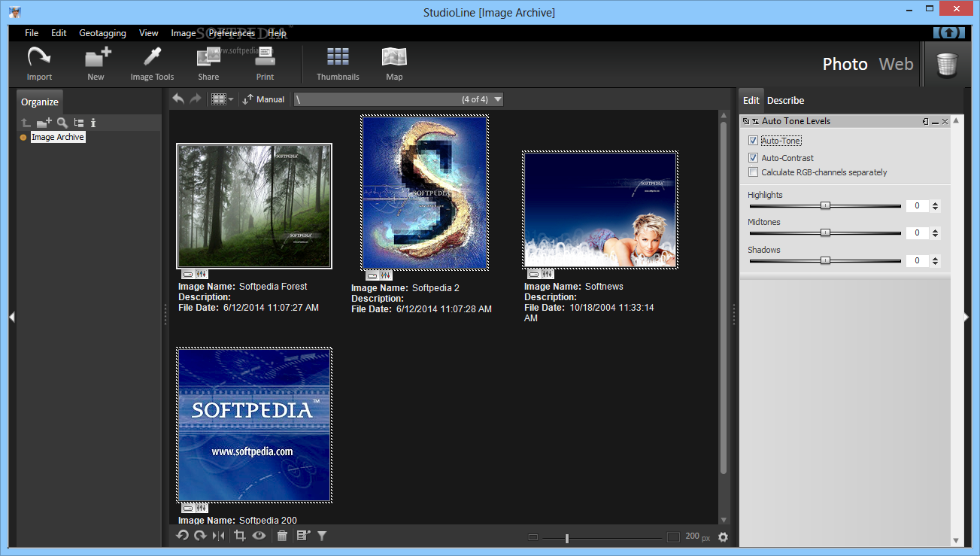Undo with the back arrow icon
The height and width of the screenshot is (556, 980).
178,99
